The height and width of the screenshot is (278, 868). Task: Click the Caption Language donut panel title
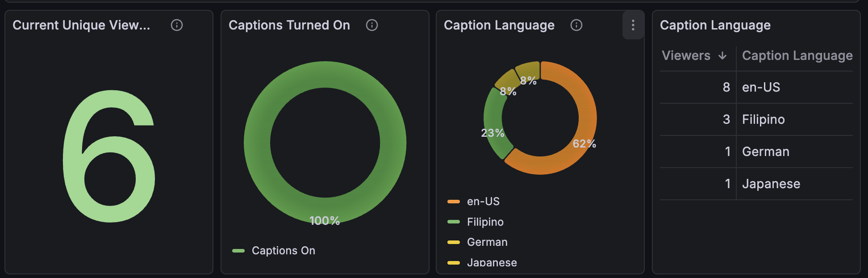click(x=499, y=25)
